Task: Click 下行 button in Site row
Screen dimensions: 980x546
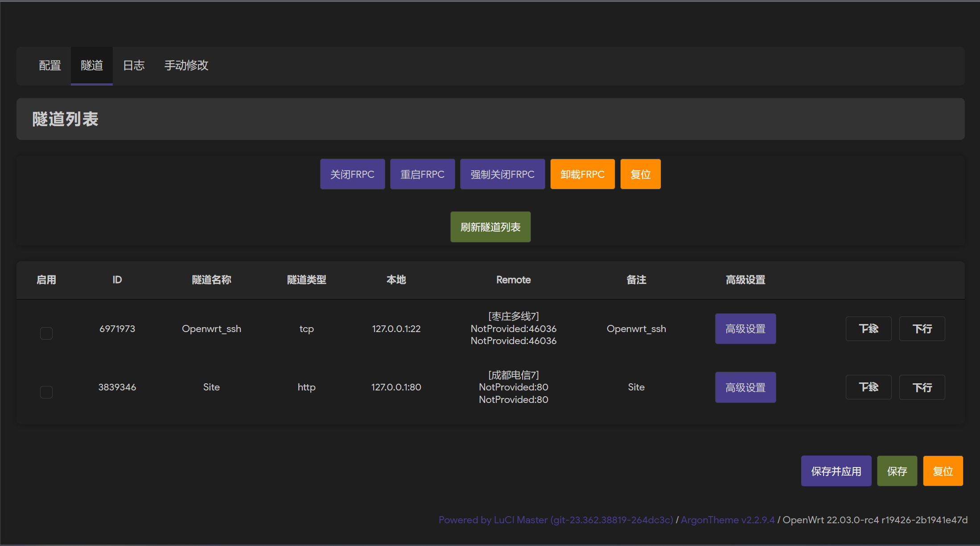Action: coord(922,387)
